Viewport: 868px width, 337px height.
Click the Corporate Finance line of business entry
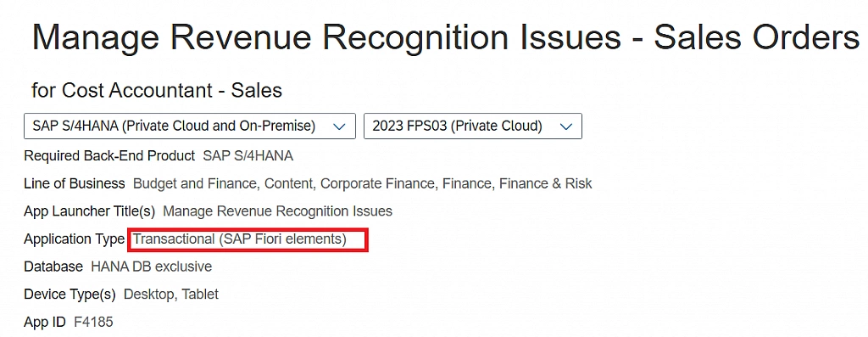click(378, 183)
